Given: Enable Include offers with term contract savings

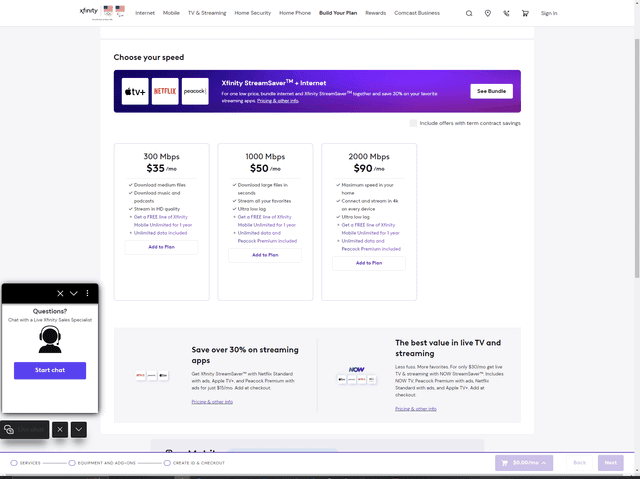Looking at the screenshot, I should [x=413, y=123].
